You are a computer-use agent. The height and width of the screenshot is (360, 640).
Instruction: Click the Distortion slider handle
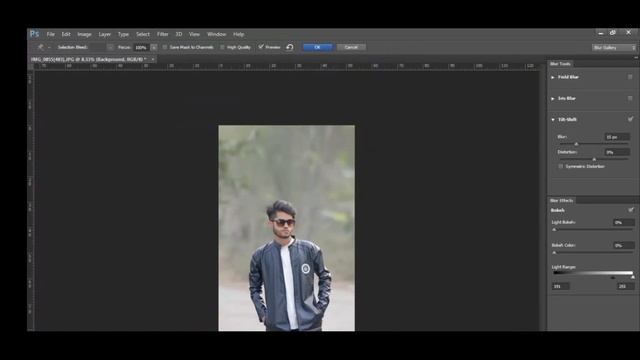pyautogui.click(x=594, y=159)
